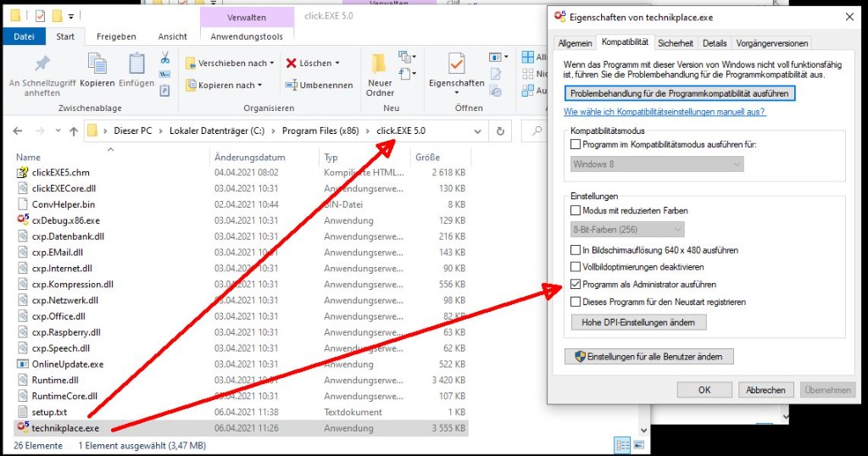Enable 'Programm im Kompatibilitätsmodus ausführen für'
Image resolution: width=868 pixels, height=456 pixels.
pyautogui.click(x=576, y=144)
